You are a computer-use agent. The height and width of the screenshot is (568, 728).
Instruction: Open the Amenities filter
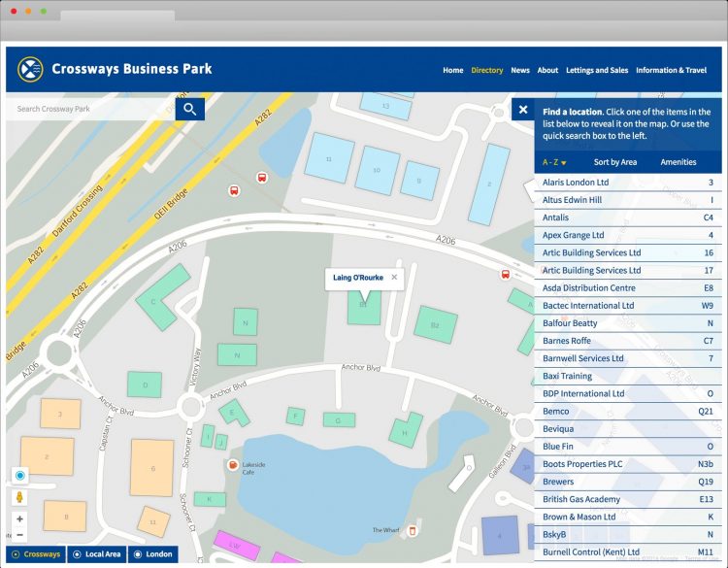click(678, 162)
